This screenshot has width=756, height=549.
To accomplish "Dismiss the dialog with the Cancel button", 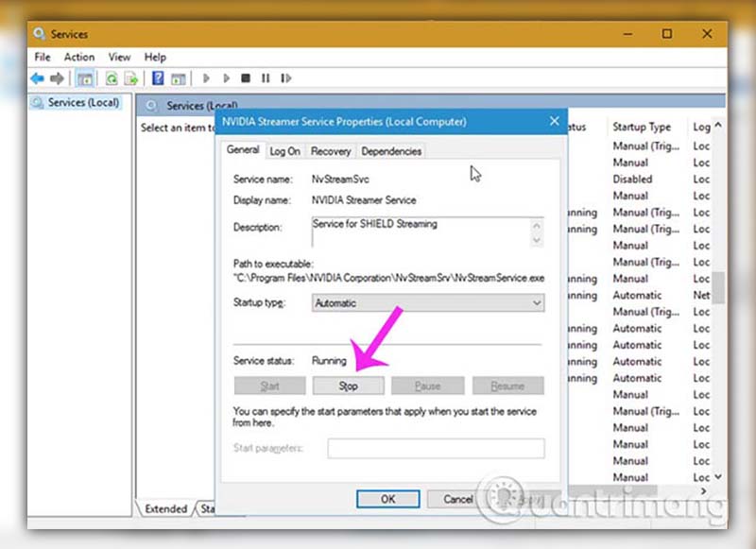I will (x=457, y=499).
